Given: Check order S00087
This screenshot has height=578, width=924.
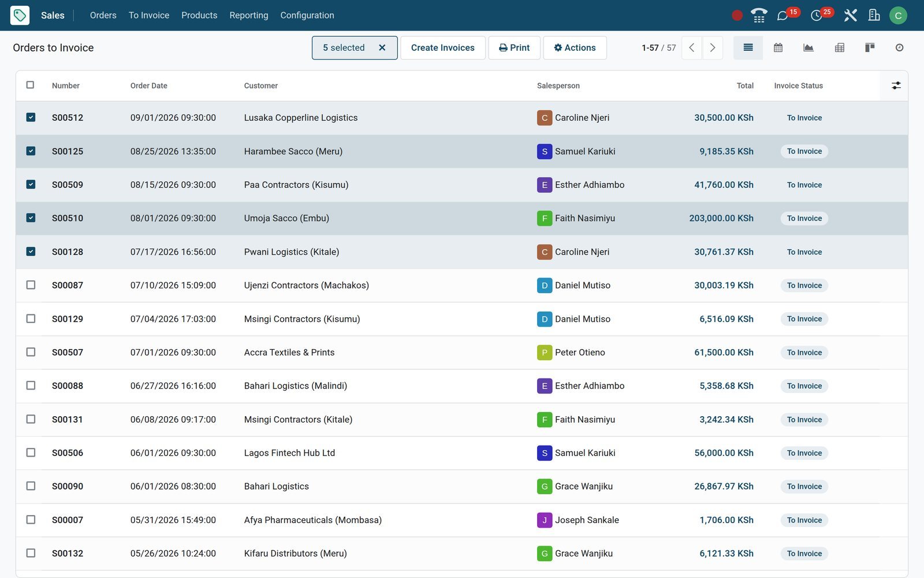Looking at the screenshot, I should point(31,285).
